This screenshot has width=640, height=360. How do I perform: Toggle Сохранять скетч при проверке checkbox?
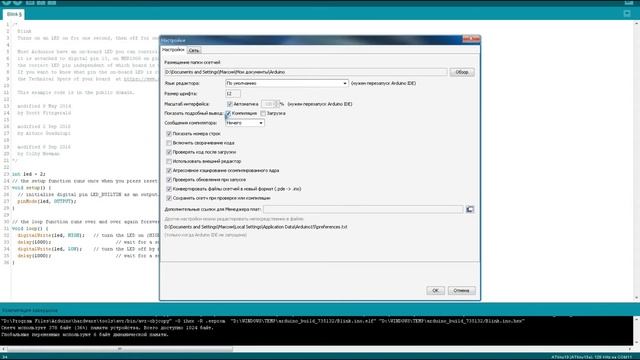pyautogui.click(x=169, y=198)
